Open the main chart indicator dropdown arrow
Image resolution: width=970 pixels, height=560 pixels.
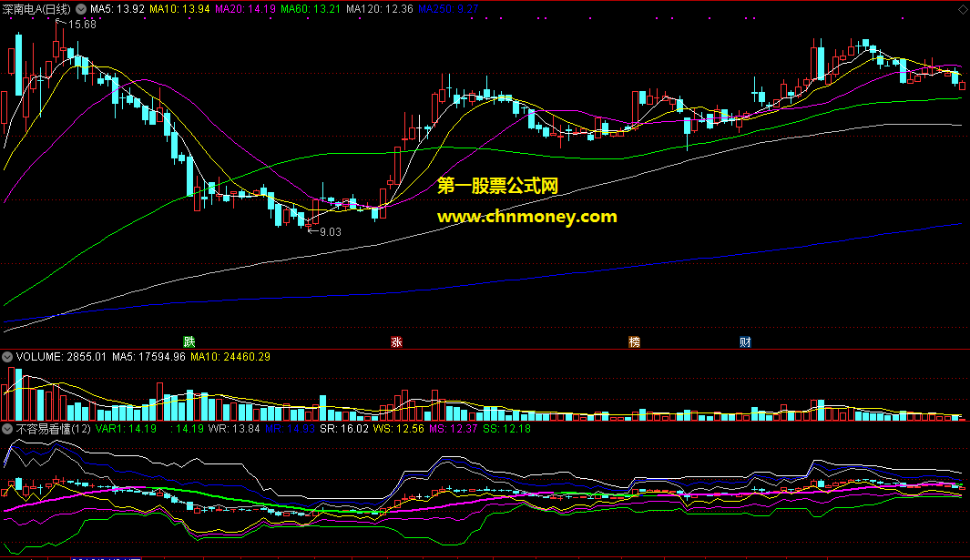pyautogui.click(x=81, y=9)
